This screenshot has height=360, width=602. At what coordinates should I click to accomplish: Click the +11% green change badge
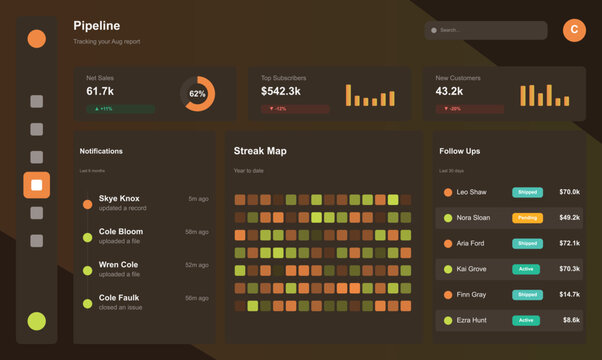click(121, 109)
